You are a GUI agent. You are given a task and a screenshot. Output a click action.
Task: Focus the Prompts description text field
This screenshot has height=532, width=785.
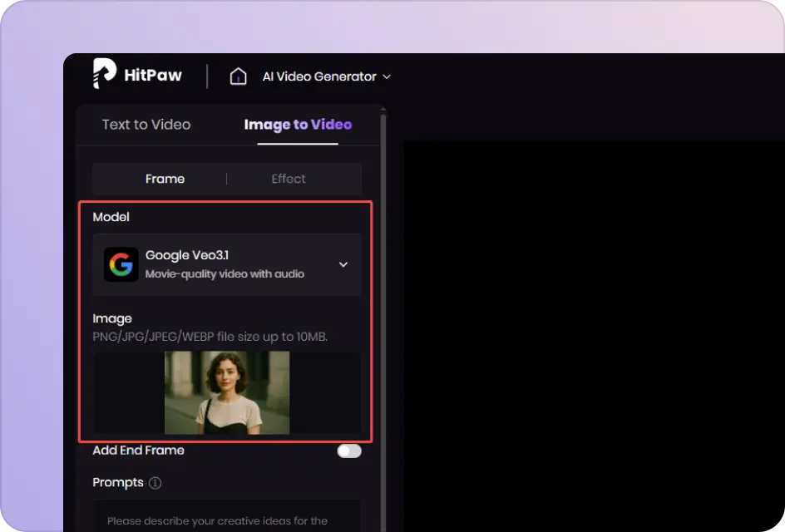226,517
